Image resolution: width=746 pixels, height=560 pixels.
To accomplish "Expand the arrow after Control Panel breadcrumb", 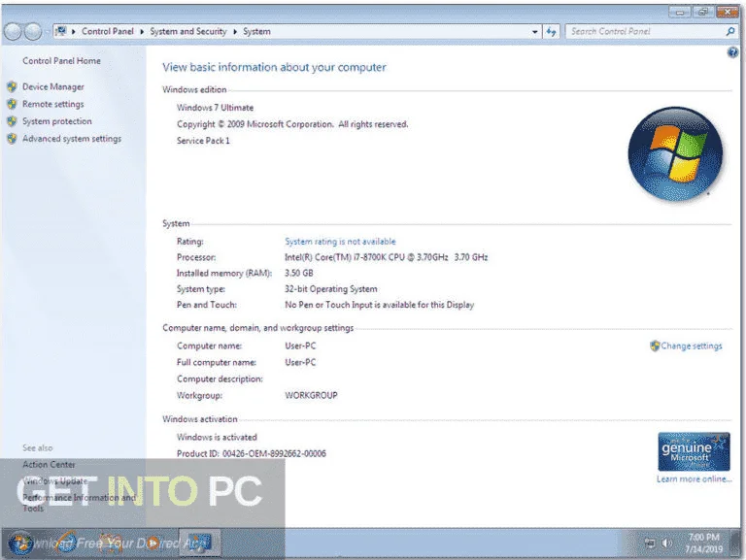I will point(142,31).
